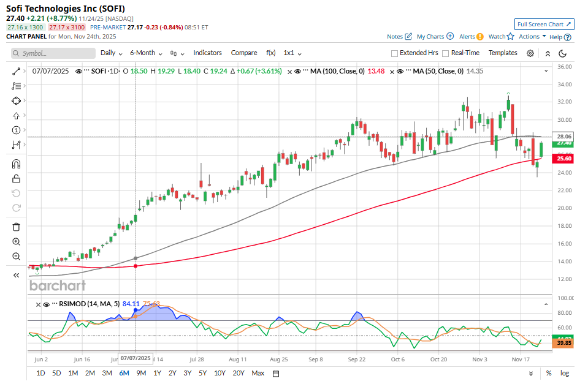Open chart settings gear
Image resolution: width=588 pixels, height=384 pixels.
pyautogui.click(x=530, y=53)
